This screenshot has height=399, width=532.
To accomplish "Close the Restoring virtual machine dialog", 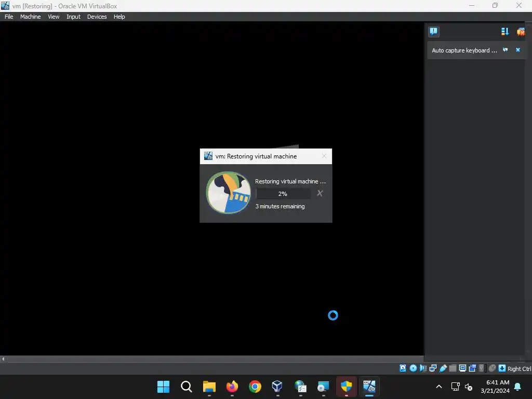I will pos(324,156).
